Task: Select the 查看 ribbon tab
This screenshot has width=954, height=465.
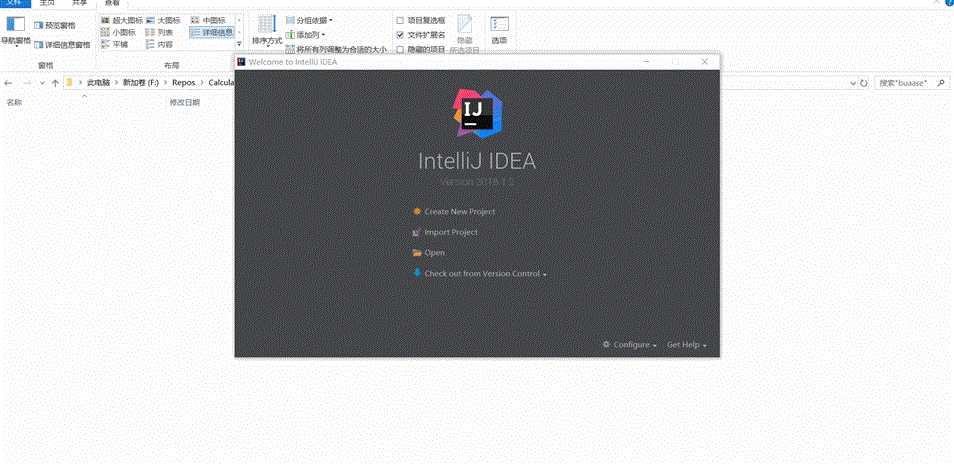Action: 113,3
